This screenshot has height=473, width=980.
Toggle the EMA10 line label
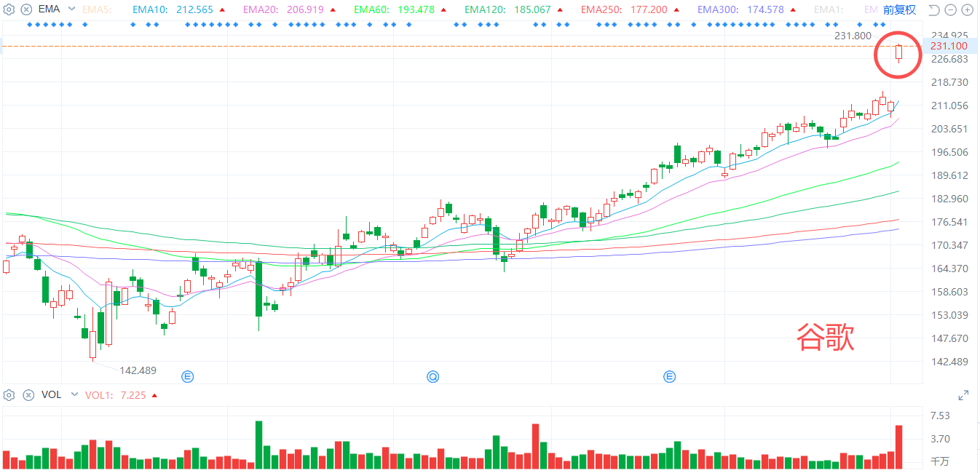pyautogui.click(x=149, y=9)
